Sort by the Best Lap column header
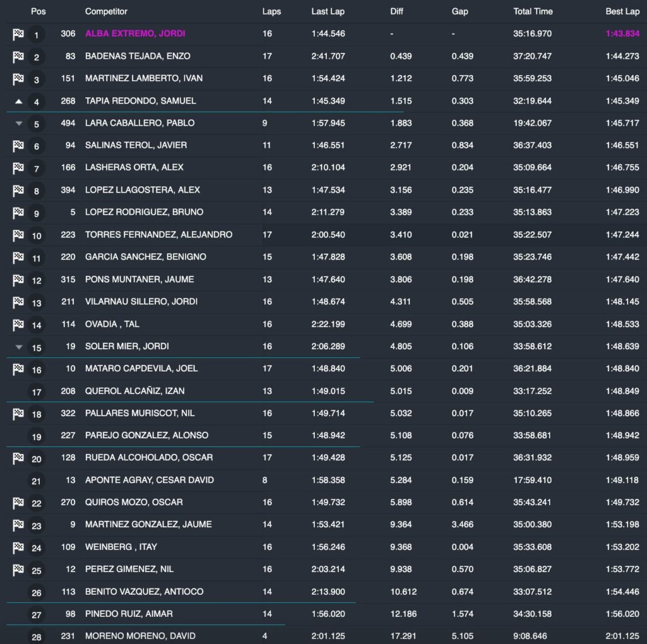The height and width of the screenshot is (644, 647). pyautogui.click(x=622, y=11)
